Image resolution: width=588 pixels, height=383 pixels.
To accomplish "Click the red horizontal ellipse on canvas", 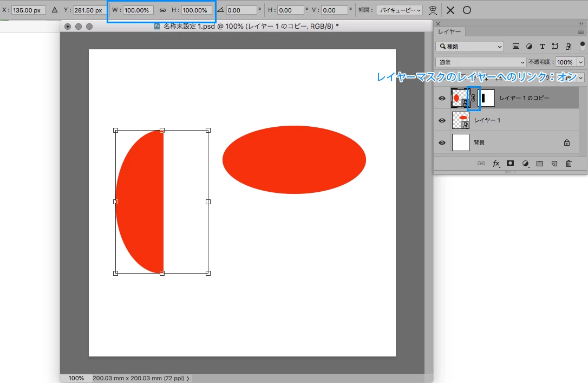I will pos(294,160).
